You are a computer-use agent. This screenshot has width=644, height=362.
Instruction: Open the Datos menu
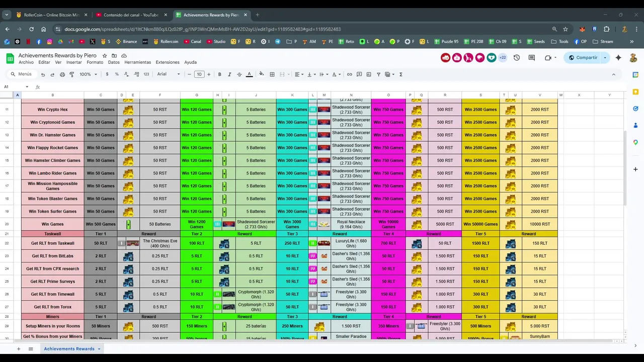pyautogui.click(x=114, y=62)
